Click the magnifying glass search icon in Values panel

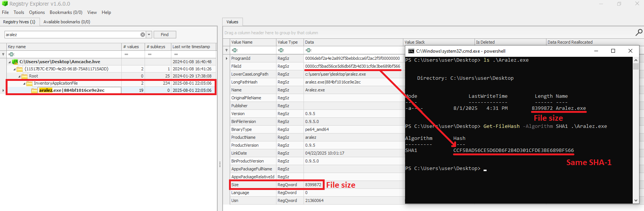pyautogui.click(x=639, y=33)
